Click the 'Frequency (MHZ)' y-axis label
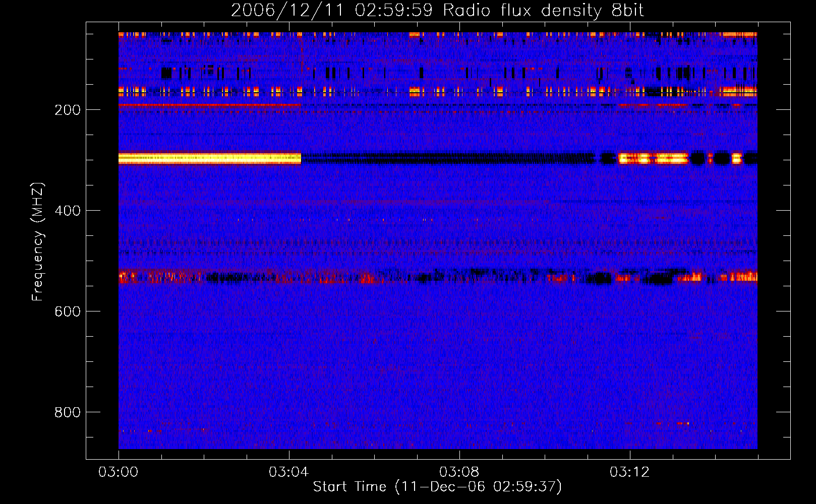This screenshot has width=816, height=504. pyautogui.click(x=38, y=241)
